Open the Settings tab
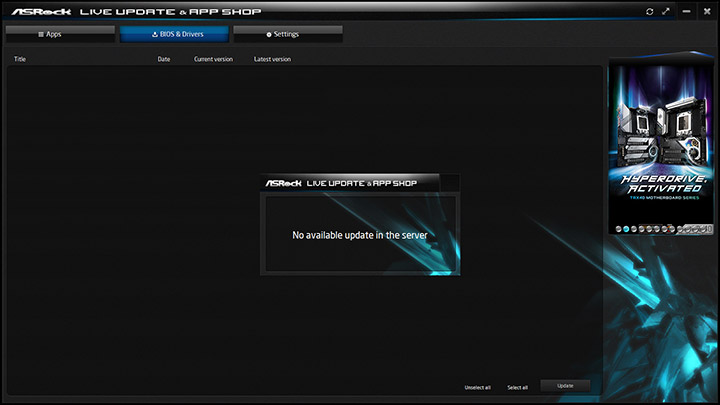This screenshot has height=405, width=720. click(x=288, y=34)
